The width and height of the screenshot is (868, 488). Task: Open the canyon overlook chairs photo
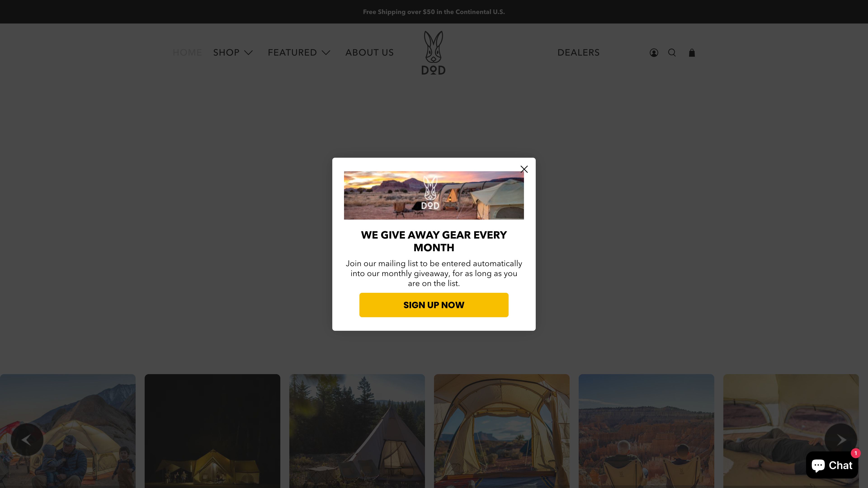646,431
